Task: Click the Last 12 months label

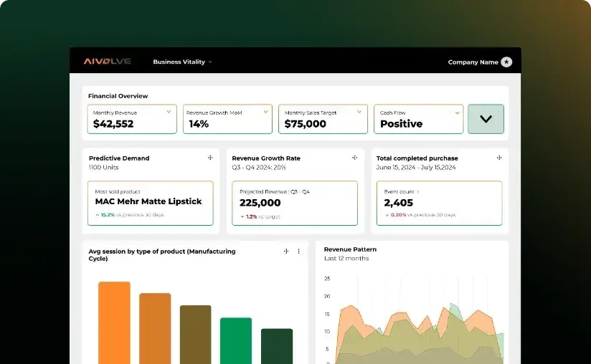Action: coord(346,258)
